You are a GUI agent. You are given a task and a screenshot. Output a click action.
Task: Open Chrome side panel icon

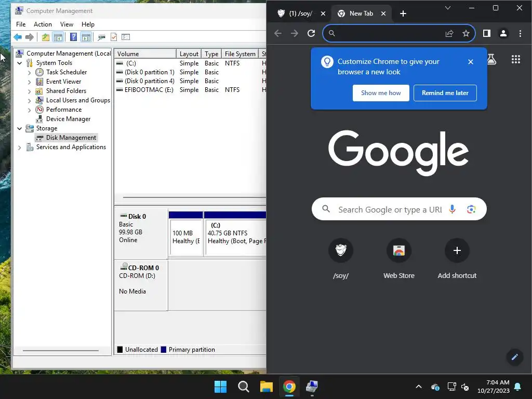coord(486,33)
